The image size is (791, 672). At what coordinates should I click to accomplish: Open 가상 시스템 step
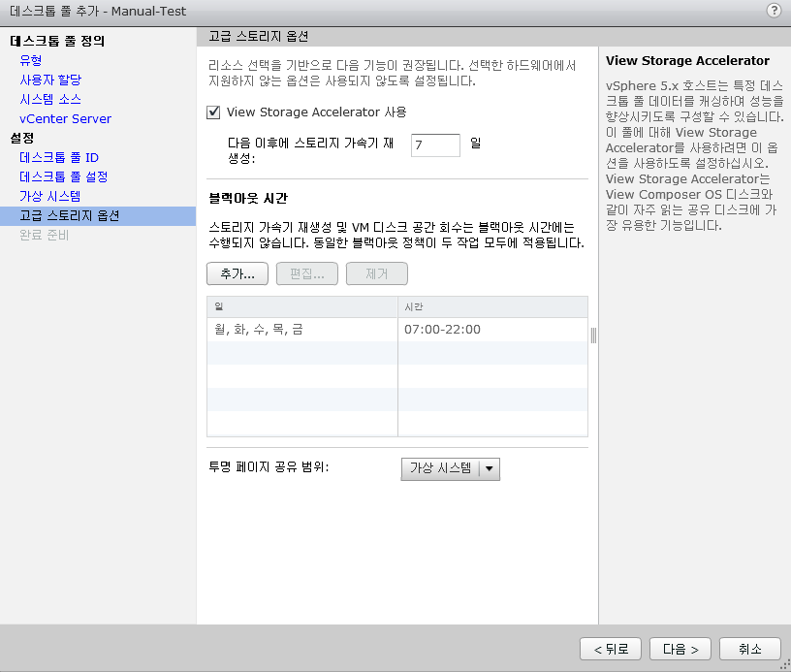point(50,196)
